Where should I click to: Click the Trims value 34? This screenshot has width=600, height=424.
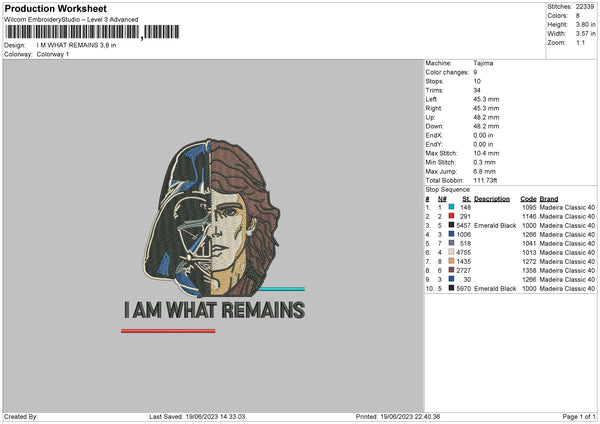coord(477,90)
